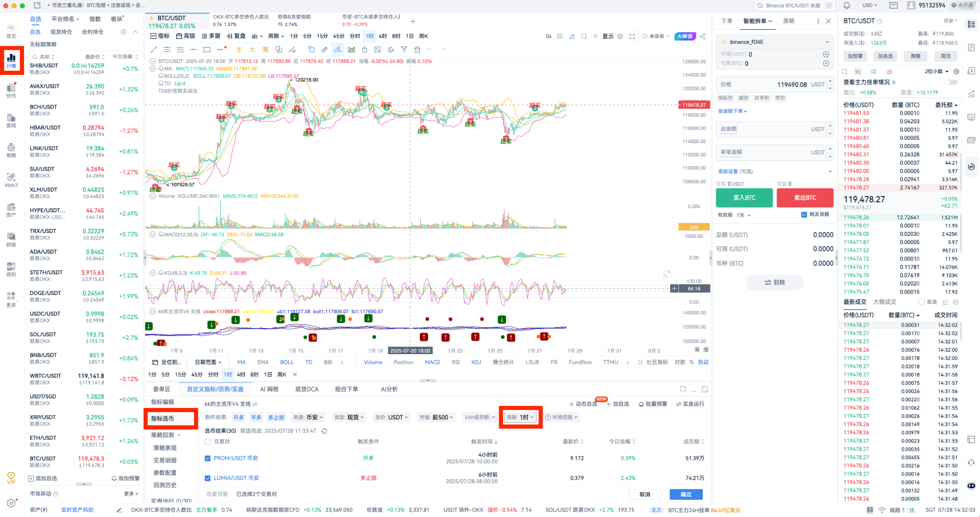This screenshot has width=980, height=517.
Task: Expand the 高级设置 (可选) section
Action: [x=774, y=172]
